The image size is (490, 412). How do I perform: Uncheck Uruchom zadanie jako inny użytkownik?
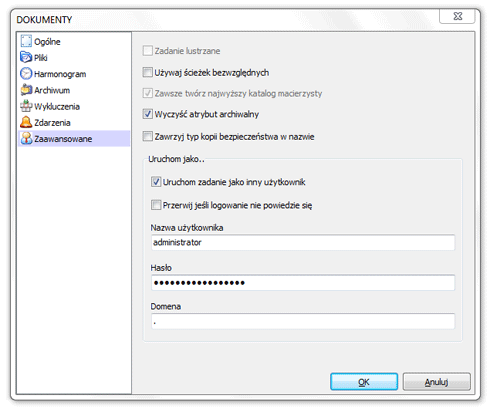tap(156, 182)
